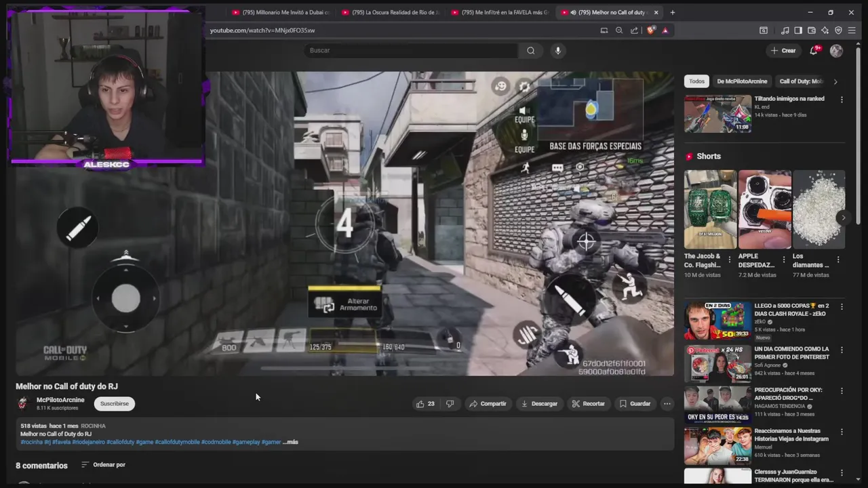
Task: Open YouTube notifications bell
Action: click(x=814, y=51)
